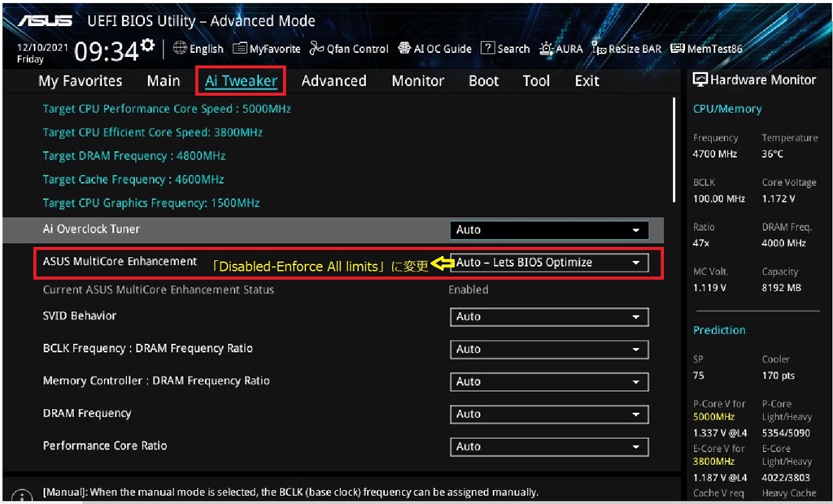Click the MemTest86 text label

pos(714,49)
